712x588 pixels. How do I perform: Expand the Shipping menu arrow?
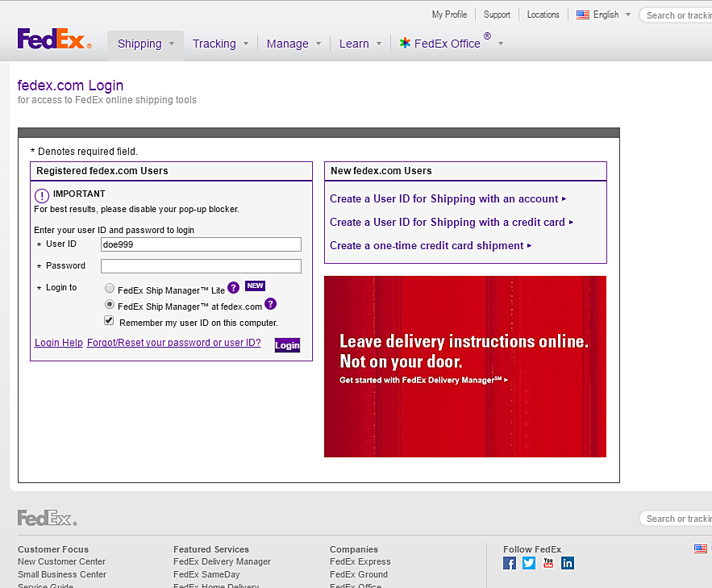click(x=172, y=44)
